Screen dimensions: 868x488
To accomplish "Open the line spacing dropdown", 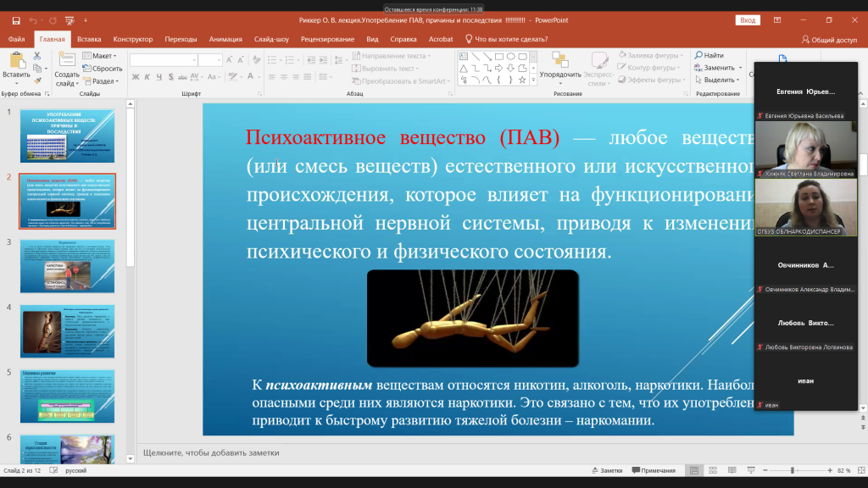I will point(339,60).
